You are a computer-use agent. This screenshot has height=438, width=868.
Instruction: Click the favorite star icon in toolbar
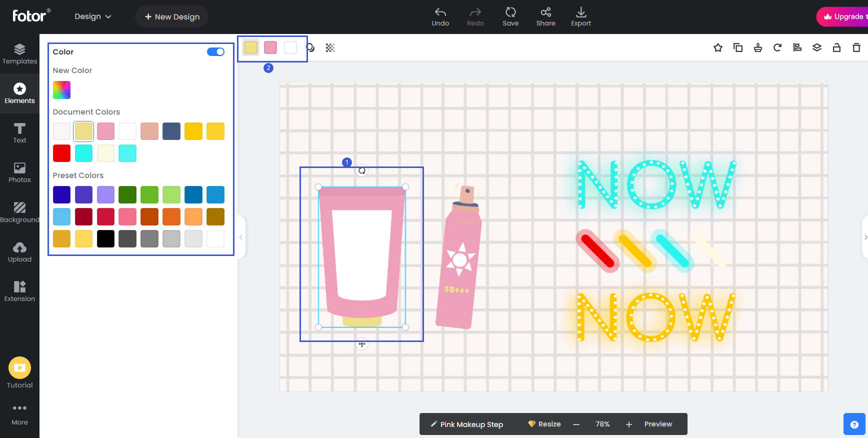coord(718,48)
